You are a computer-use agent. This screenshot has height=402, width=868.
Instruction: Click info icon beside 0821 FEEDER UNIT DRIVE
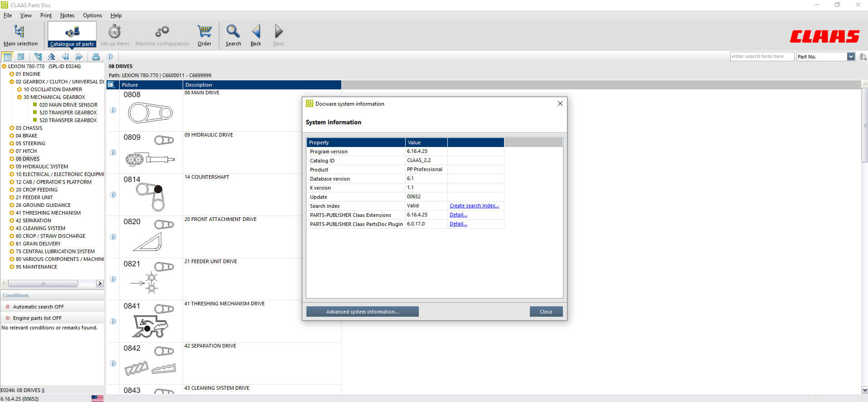pyautogui.click(x=113, y=279)
